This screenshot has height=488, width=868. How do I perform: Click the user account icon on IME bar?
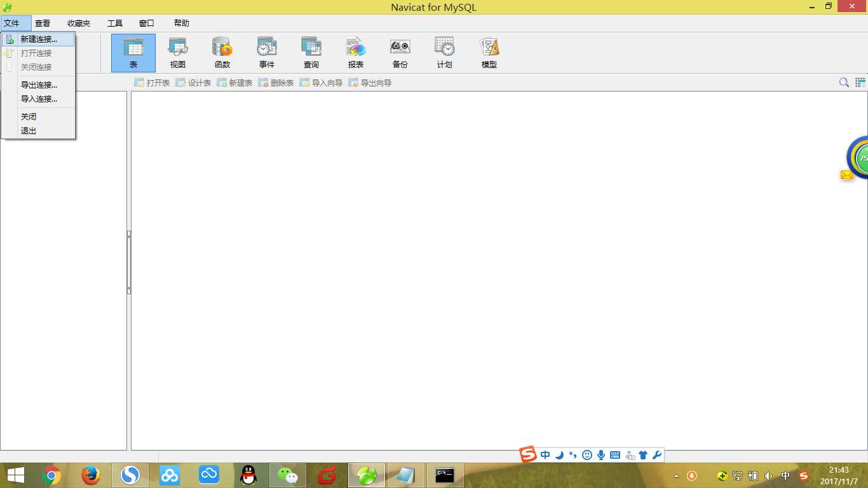tap(630, 455)
